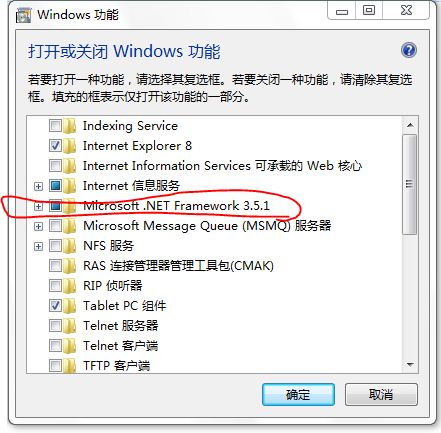Select Internet Information Services 可承载的 Web 核心
This screenshot has height=433, width=441.
[x=222, y=166]
